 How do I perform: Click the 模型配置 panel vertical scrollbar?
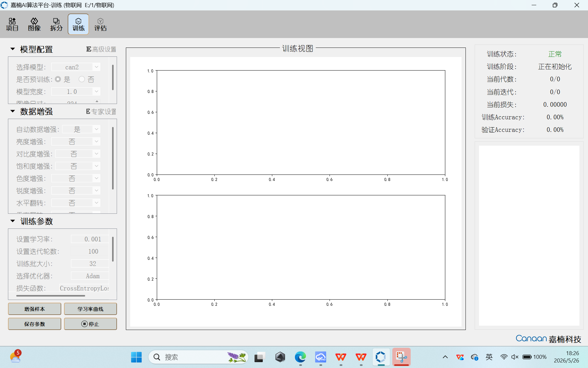pyautogui.click(x=113, y=77)
